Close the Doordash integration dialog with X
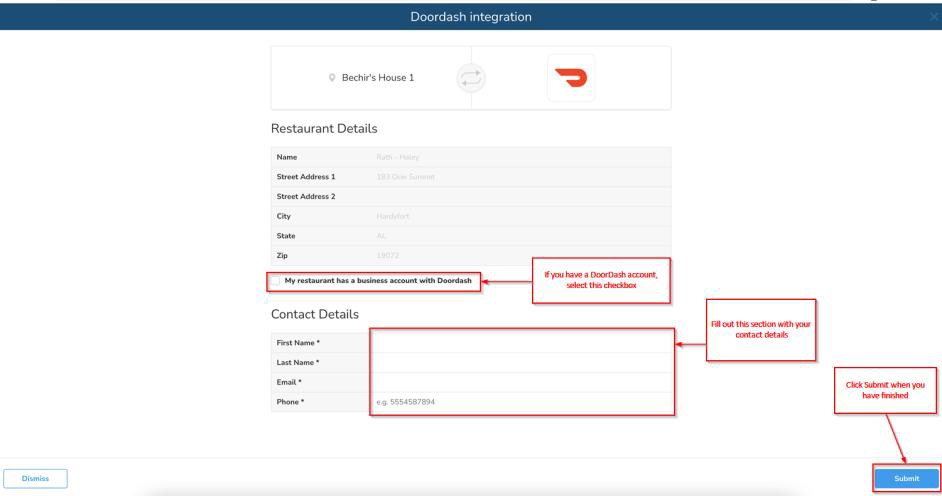 934,17
